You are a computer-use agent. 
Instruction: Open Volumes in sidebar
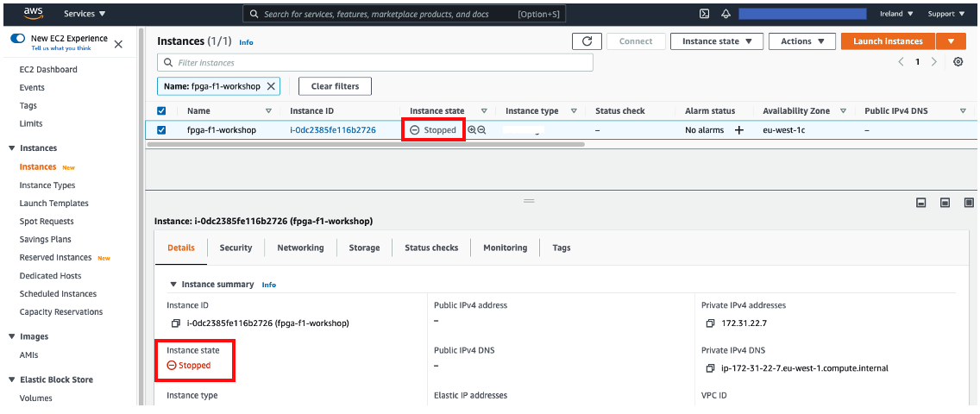pos(35,398)
